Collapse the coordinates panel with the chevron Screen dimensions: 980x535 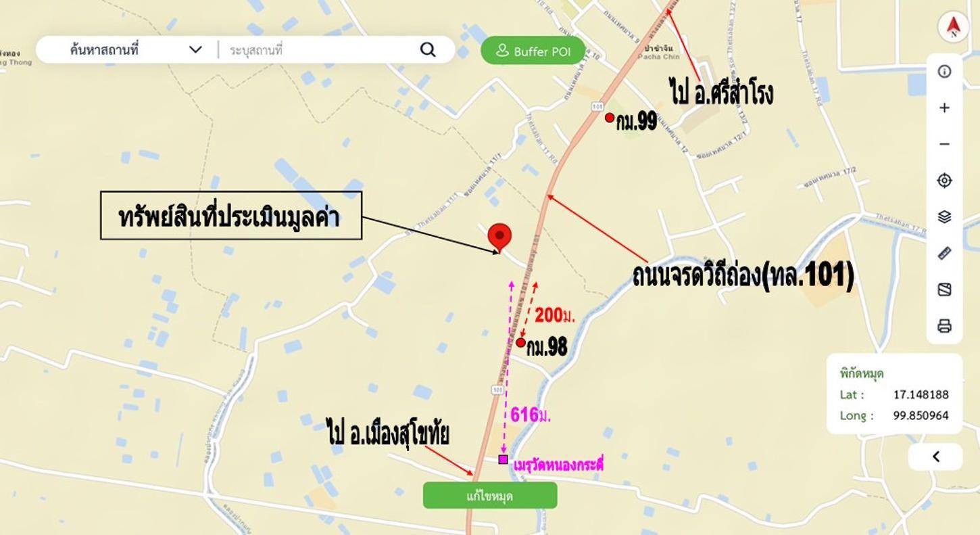coord(935,457)
